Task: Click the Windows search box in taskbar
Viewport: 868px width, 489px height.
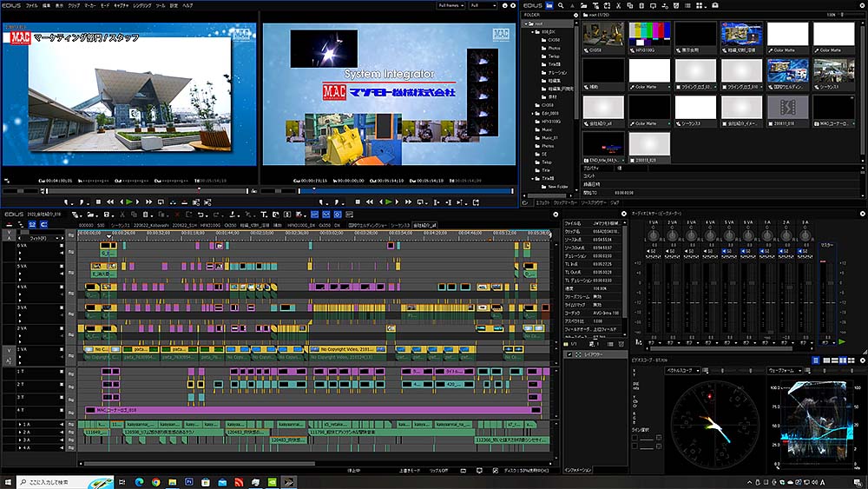Action: (x=65, y=482)
